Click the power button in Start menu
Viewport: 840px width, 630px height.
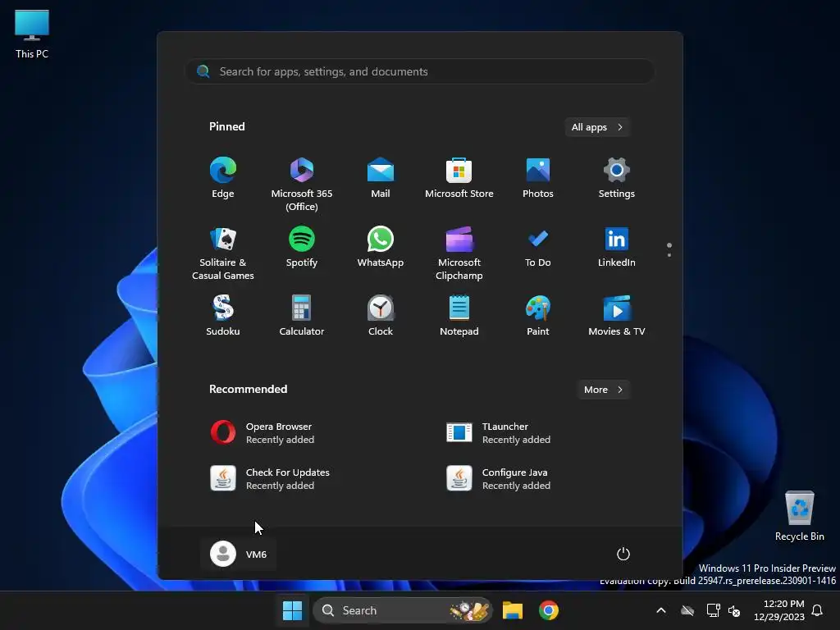(623, 554)
